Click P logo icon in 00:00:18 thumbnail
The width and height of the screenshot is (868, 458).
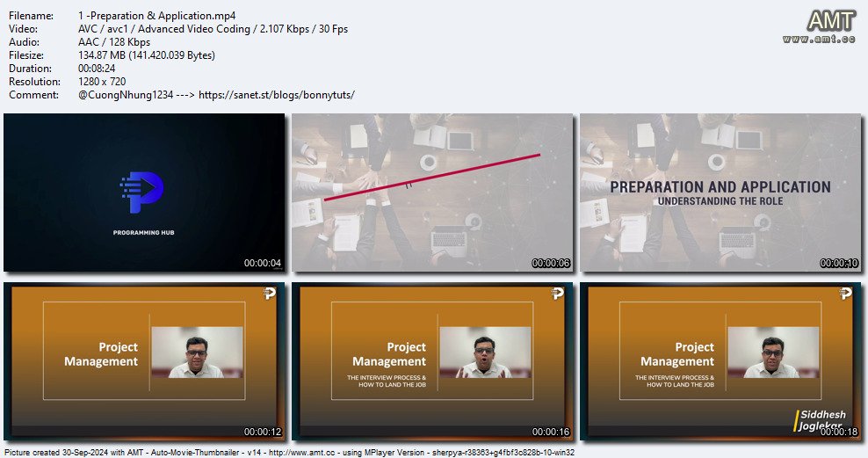click(845, 293)
